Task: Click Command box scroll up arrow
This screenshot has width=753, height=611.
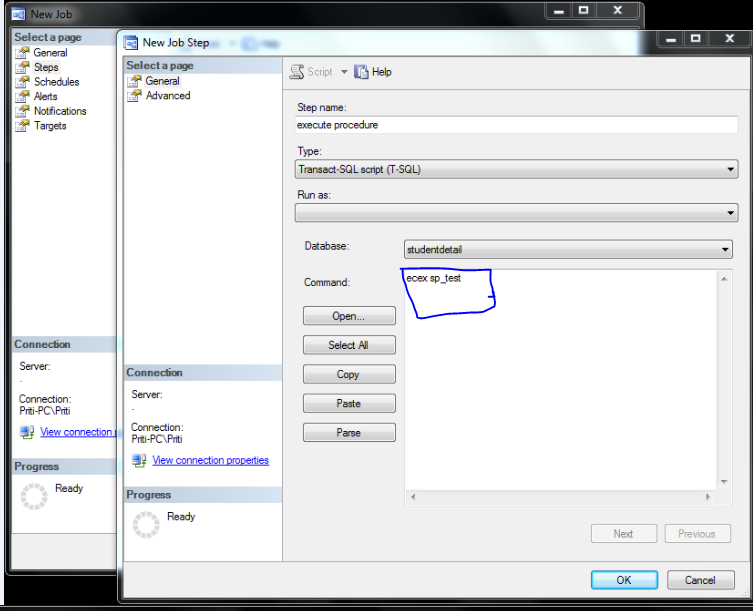Action: 724,279
